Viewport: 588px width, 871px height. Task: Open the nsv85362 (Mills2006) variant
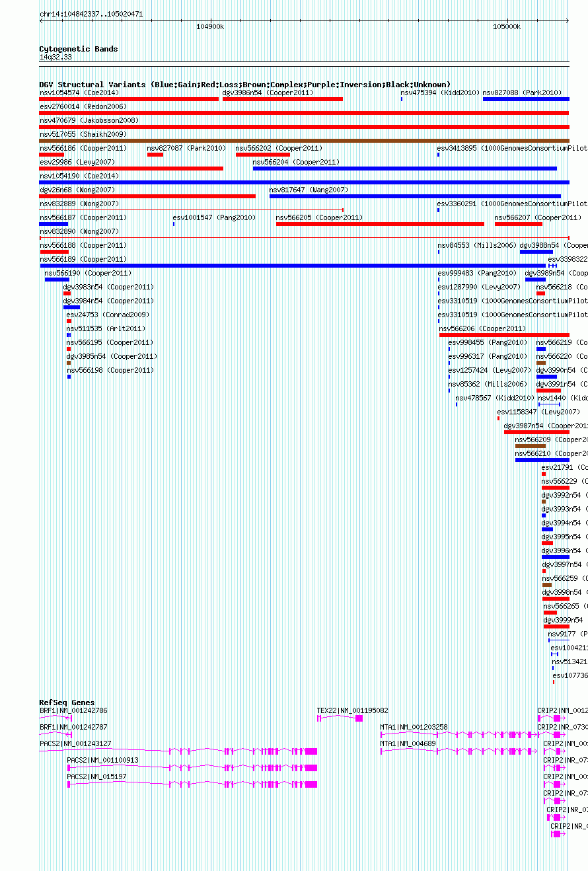pos(488,384)
